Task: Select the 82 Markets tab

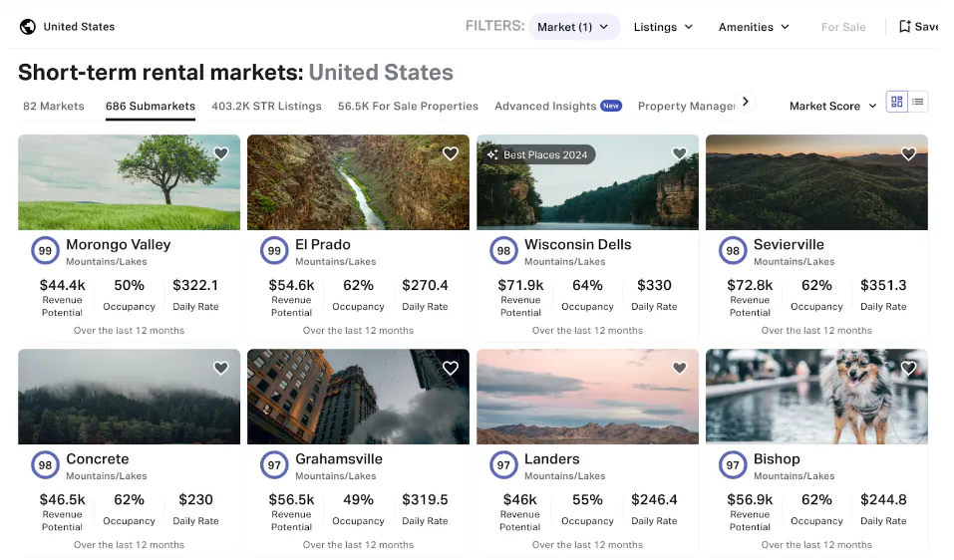Action: coord(54,106)
